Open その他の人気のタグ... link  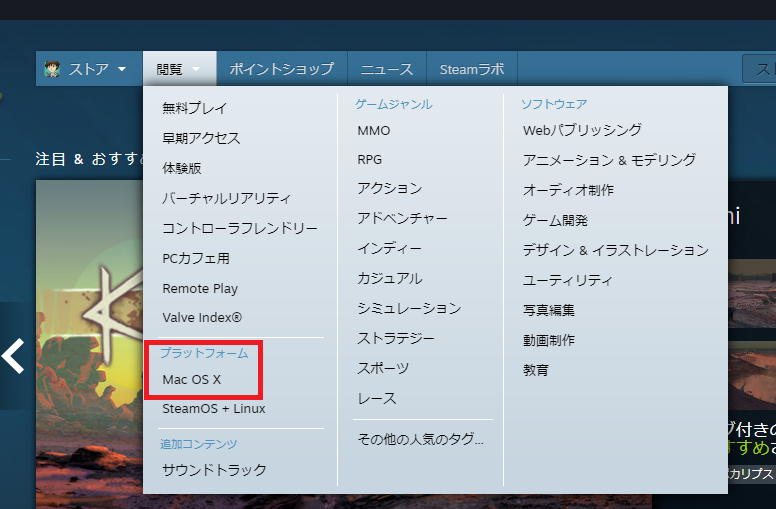click(421, 439)
